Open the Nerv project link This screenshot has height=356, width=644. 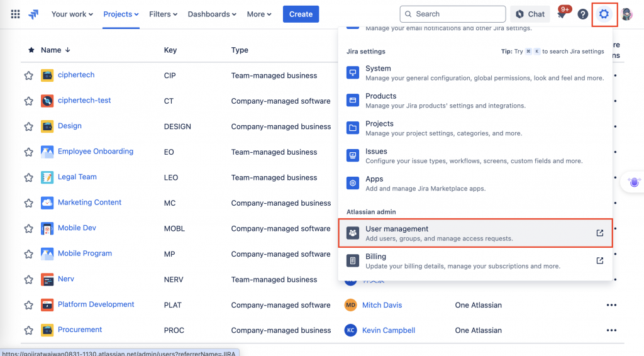tap(65, 279)
